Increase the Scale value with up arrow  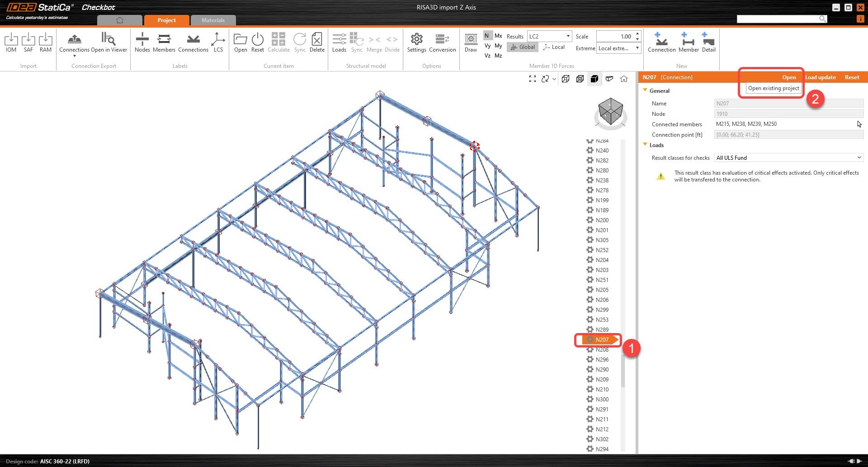pyautogui.click(x=637, y=34)
